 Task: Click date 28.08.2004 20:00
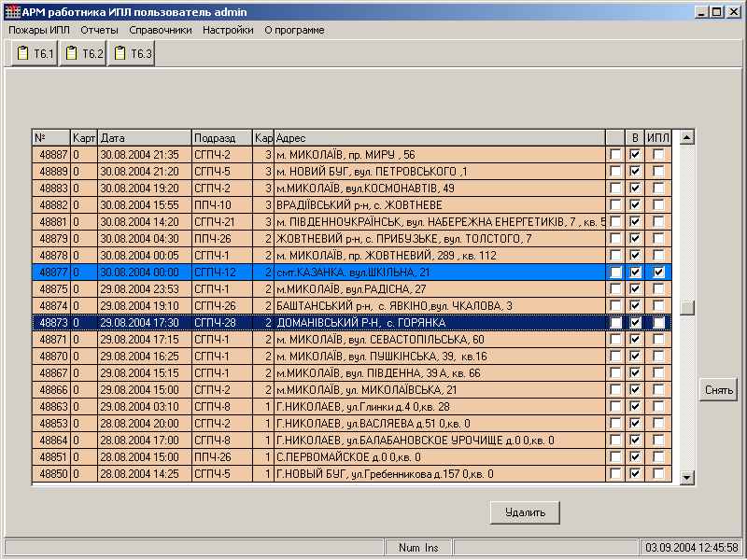pos(139,424)
